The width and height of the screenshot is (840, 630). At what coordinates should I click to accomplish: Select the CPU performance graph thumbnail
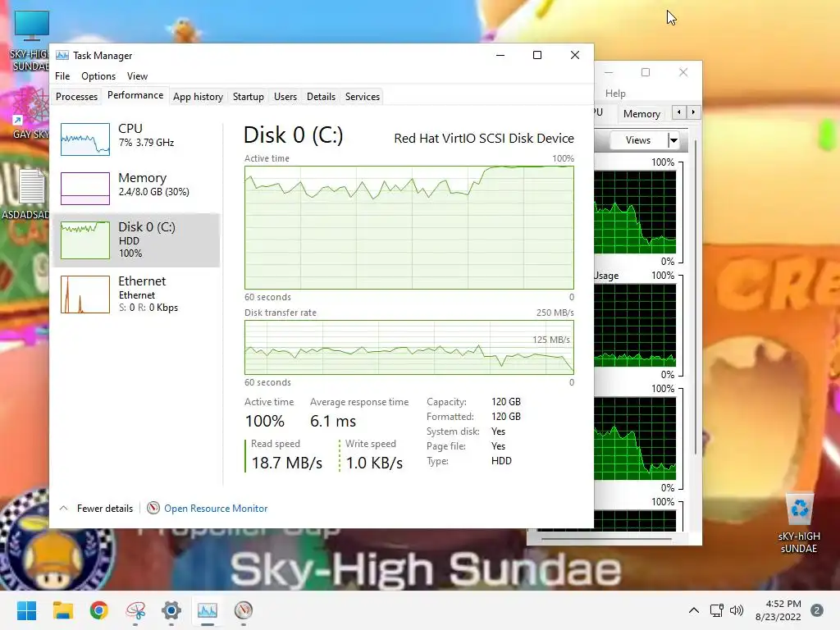coord(85,139)
